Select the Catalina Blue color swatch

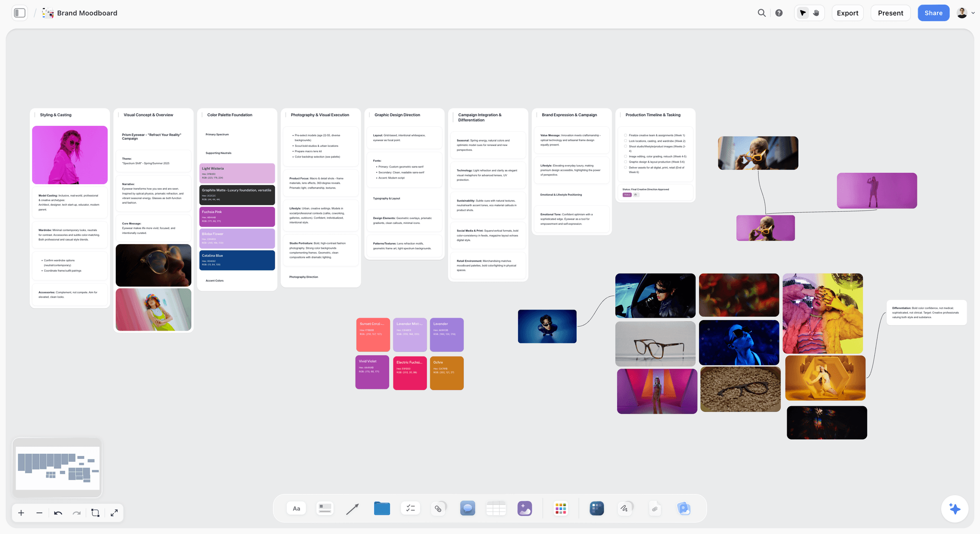(x=237, y=260)
